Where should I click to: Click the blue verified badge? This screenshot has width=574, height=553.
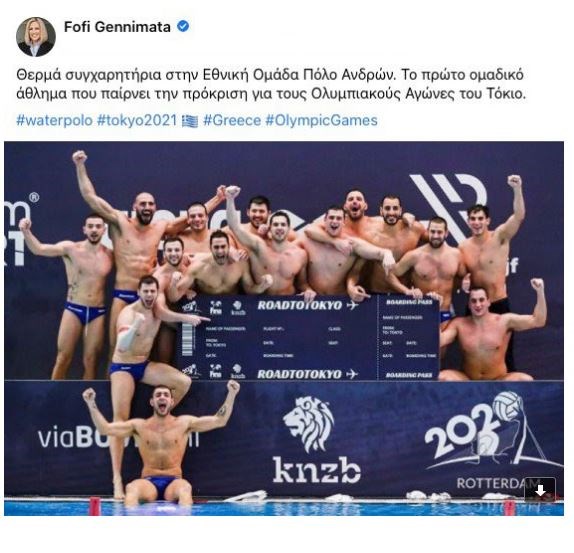[183, 26]
